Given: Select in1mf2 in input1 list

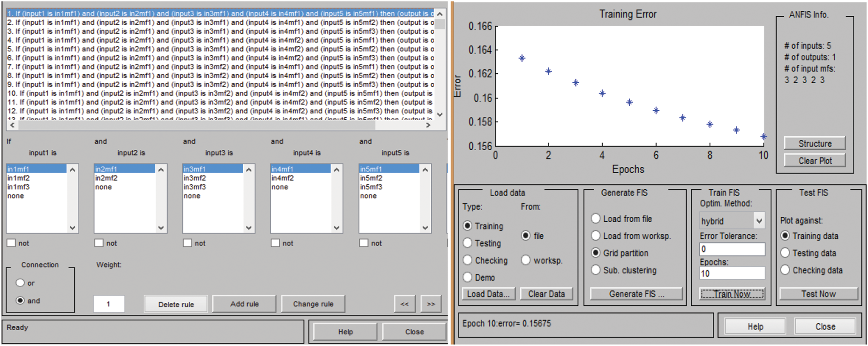Looking at the screenshot, I should point(19,178).
